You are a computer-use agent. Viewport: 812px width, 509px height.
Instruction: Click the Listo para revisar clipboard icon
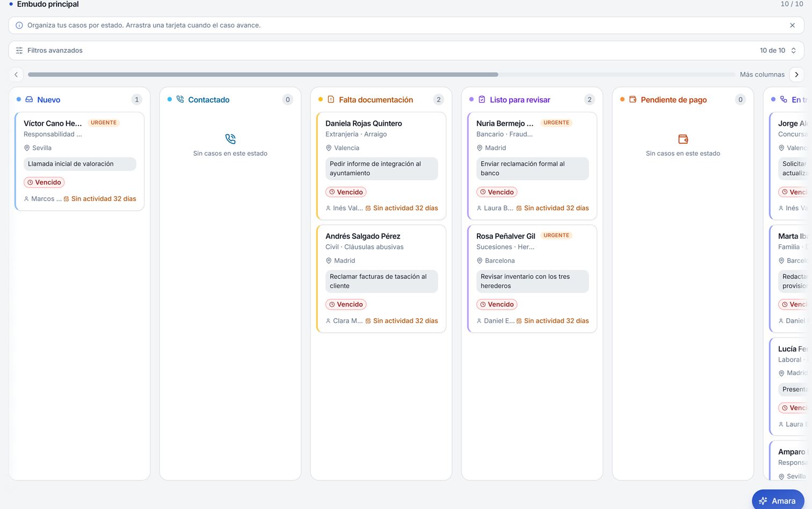click(482, 99)
